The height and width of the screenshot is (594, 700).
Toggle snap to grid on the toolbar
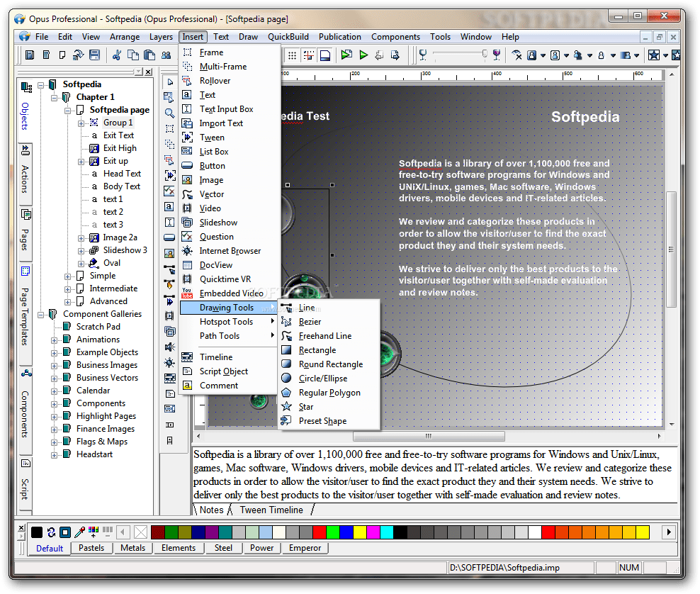307,55
